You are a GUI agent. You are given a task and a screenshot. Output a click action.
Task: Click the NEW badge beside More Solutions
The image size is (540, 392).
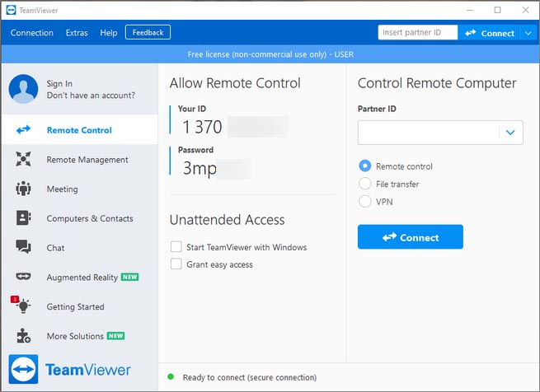pos(115,335)
